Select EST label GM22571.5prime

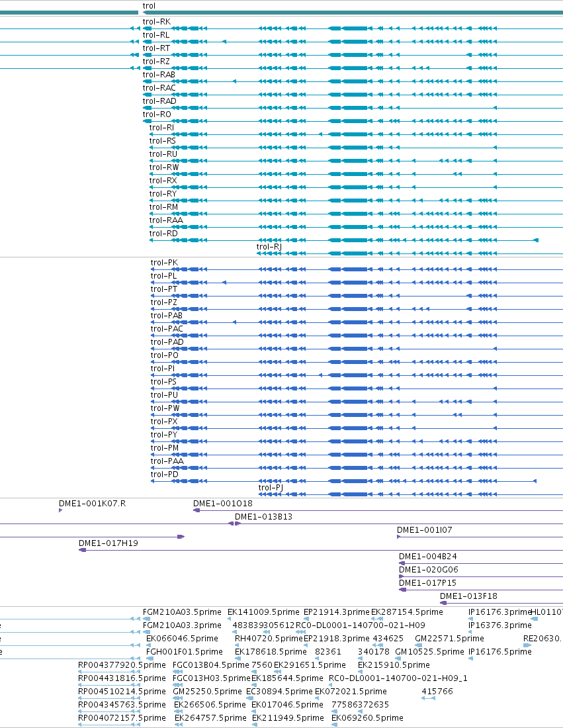pyautogui.click(x=449, y=639)
